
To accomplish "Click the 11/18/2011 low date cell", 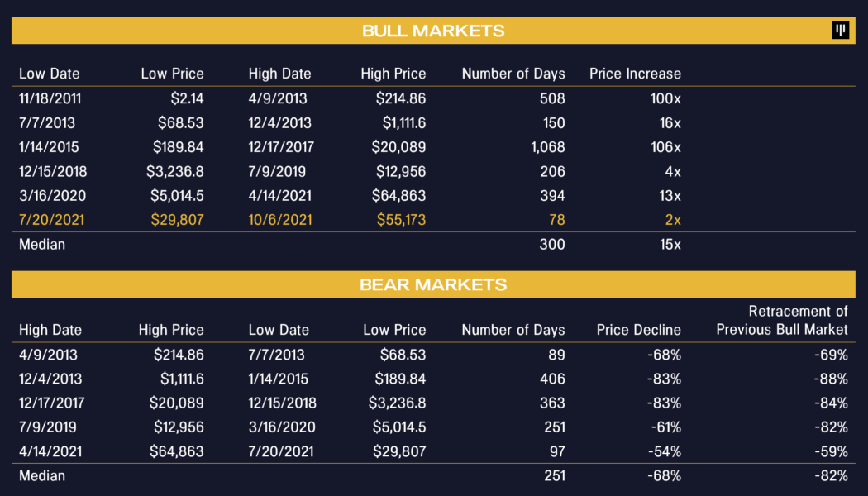I will click(50, 98).
